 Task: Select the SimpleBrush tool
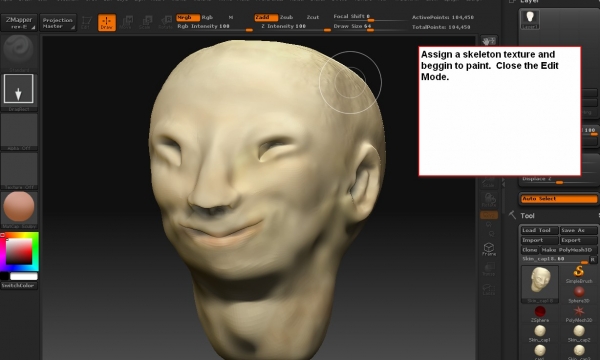[579, 275]
